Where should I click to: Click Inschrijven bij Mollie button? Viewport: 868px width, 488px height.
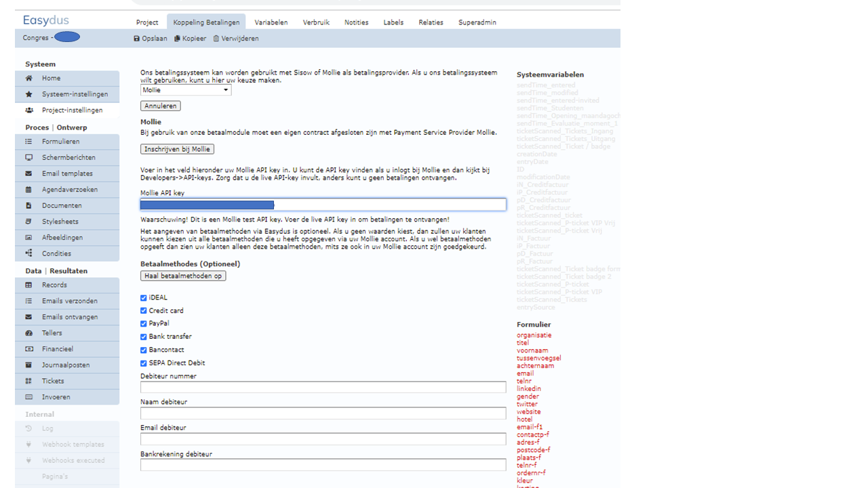[177, 149]
